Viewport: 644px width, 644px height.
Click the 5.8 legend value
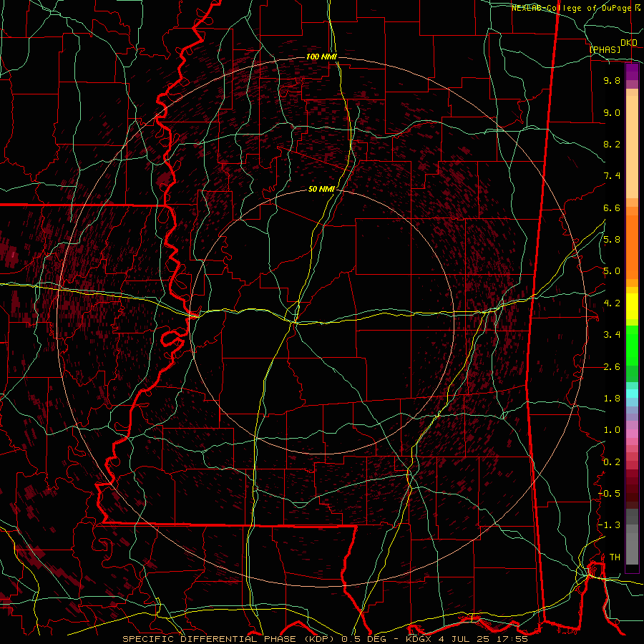coord(612,240)
